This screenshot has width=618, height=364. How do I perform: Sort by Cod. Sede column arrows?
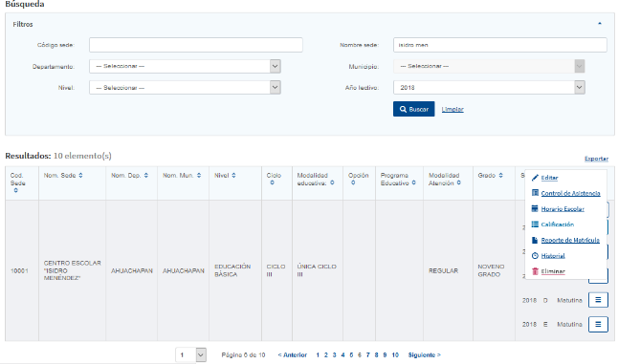tap(15, 190)
